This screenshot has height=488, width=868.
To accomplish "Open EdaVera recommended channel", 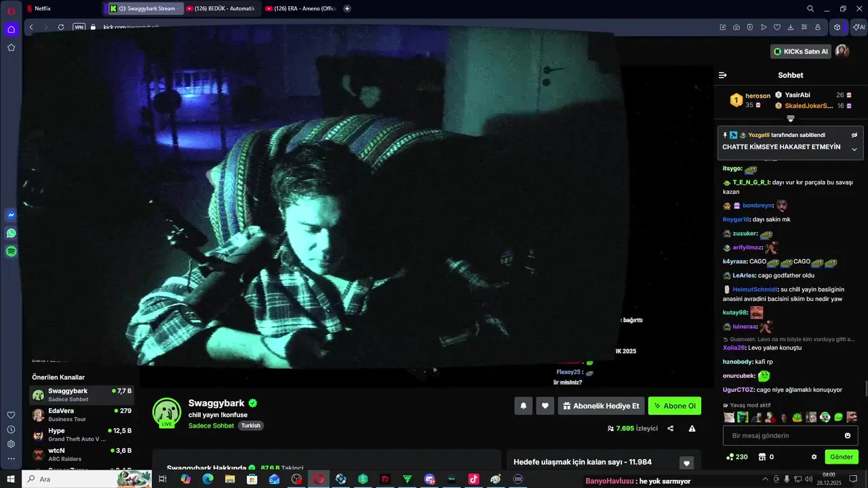I will (x=81, y=415).
